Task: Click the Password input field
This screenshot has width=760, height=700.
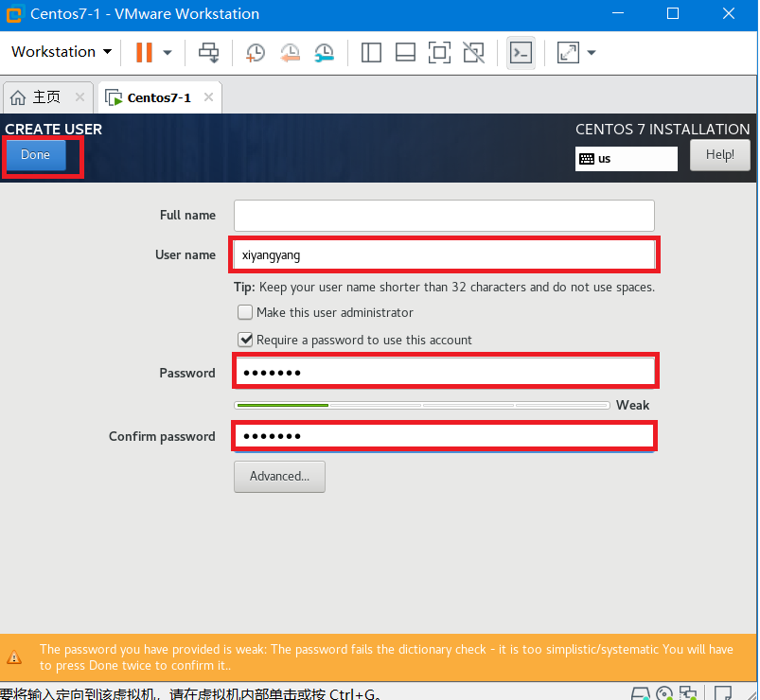Action: [446, 372]
